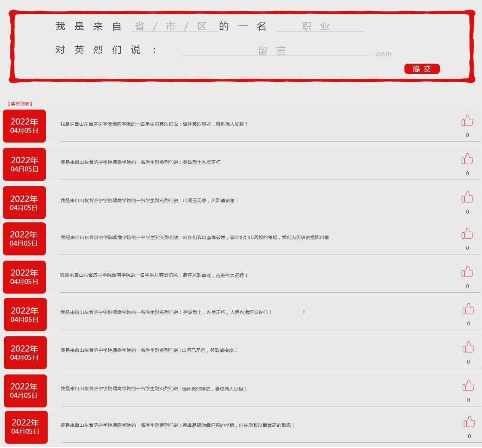The height and width of the screenshot is (448, 482).
Task: Click the 我是来自 form label
Action: point(88,26)
